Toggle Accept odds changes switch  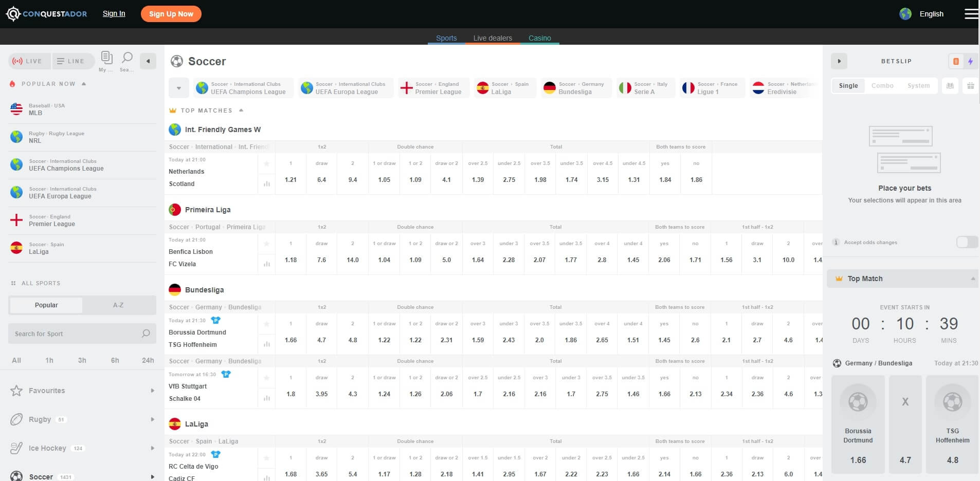click(967, 242)
